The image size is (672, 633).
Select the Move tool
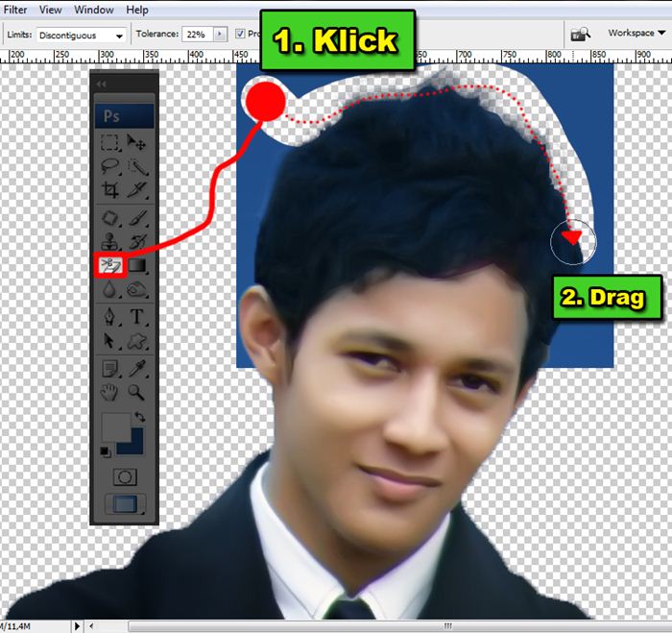136,142
